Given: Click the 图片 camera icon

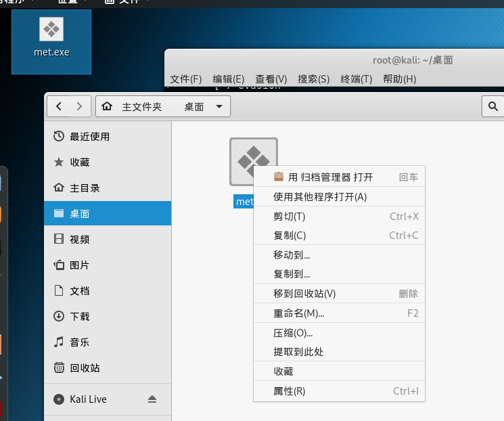Looking at the screenshot, I should 59,265.
